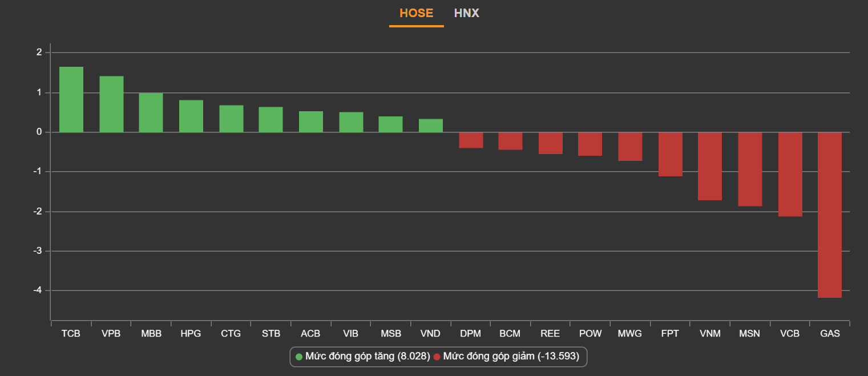Select the MBB bar in chart
The width and height of the screenshot is (868, 376).
(151, 113)
